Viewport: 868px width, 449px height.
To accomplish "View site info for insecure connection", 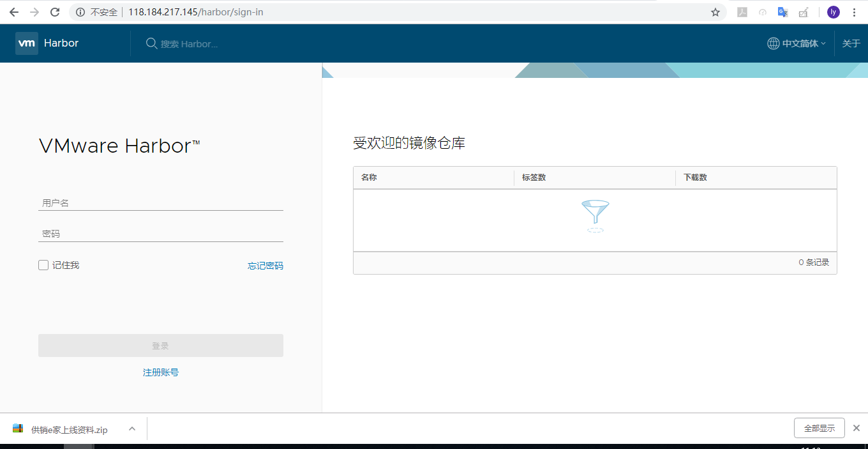I will pos(80,12).
